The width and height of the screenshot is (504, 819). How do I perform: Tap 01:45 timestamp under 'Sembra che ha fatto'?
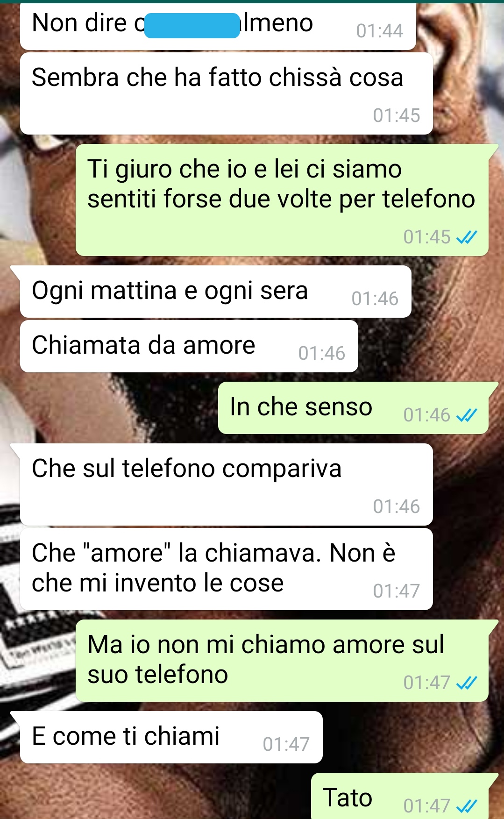pyautogui.click(x=397, y=115)
